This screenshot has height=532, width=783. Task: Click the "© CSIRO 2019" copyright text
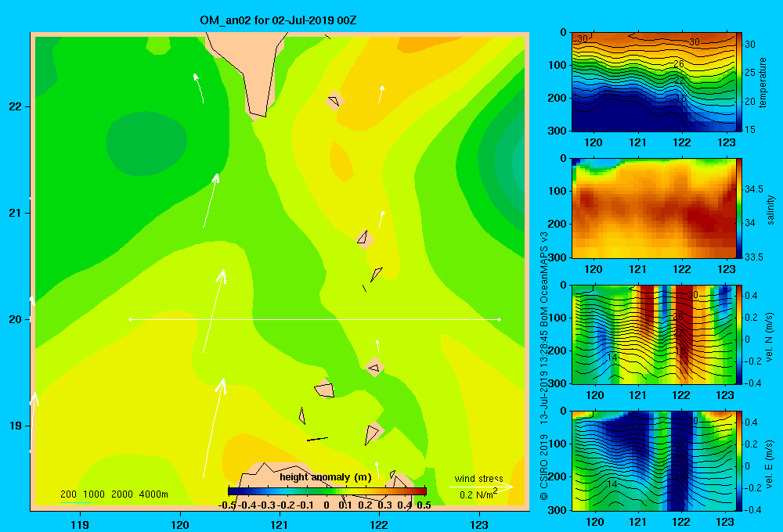coord(544,466)
